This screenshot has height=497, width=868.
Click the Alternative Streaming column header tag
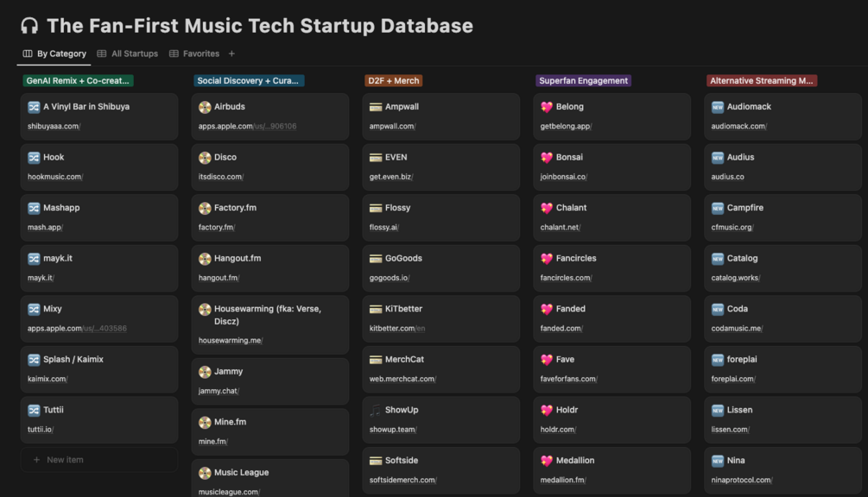tap(762, 81)
